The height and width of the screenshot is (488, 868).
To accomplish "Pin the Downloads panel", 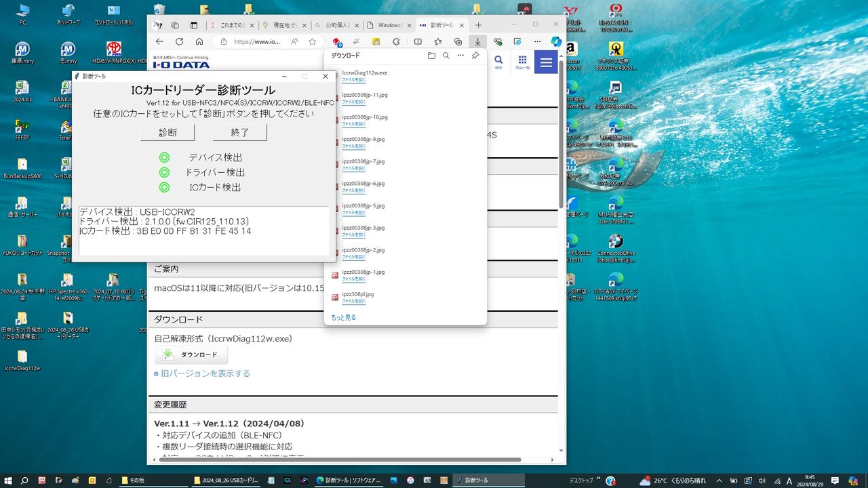I will pyautogui.click(x=475, y=56).
